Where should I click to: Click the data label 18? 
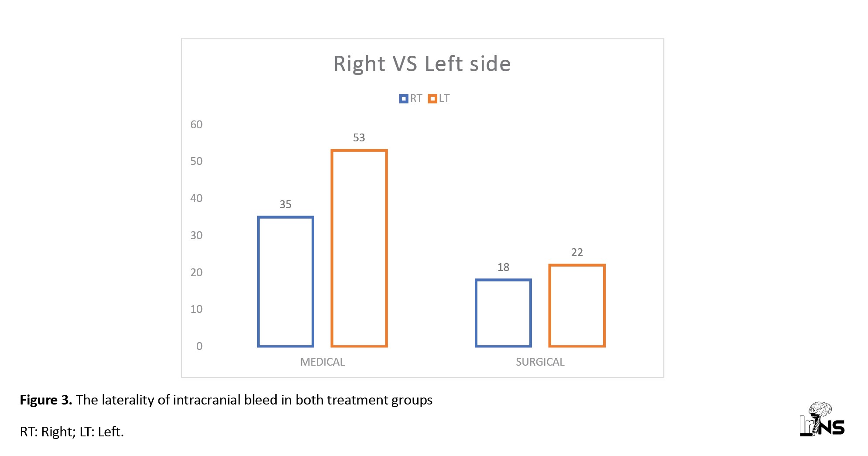click(503, 267)
